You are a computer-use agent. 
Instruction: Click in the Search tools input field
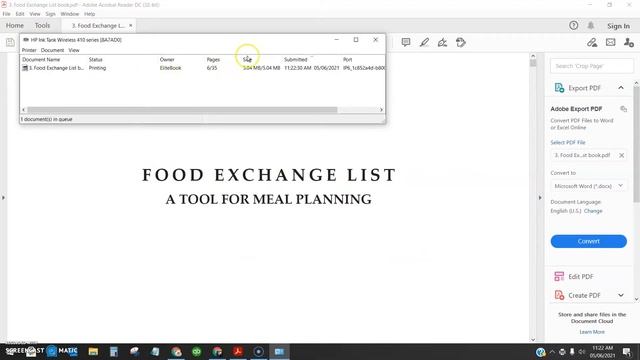592,66
